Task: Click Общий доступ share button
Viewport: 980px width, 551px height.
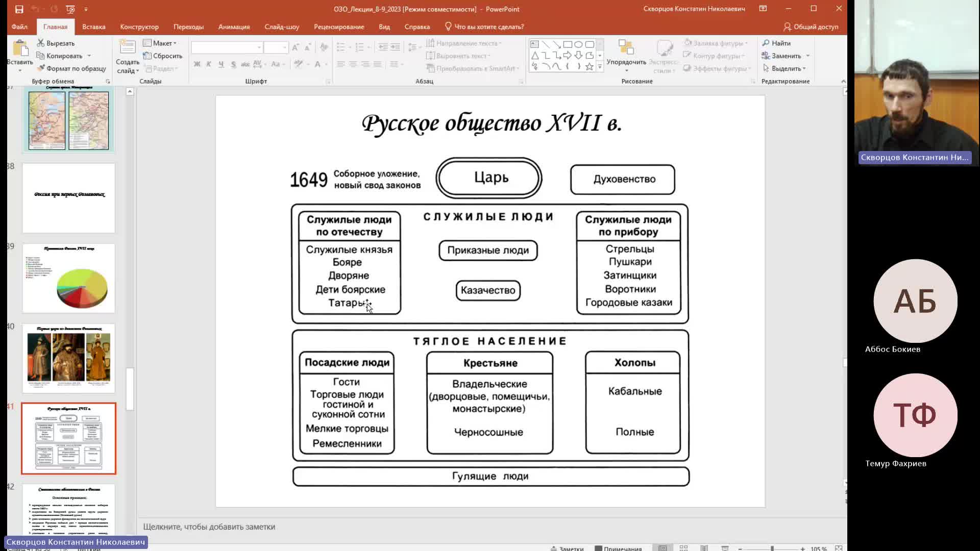Action: tap(811, 27)
